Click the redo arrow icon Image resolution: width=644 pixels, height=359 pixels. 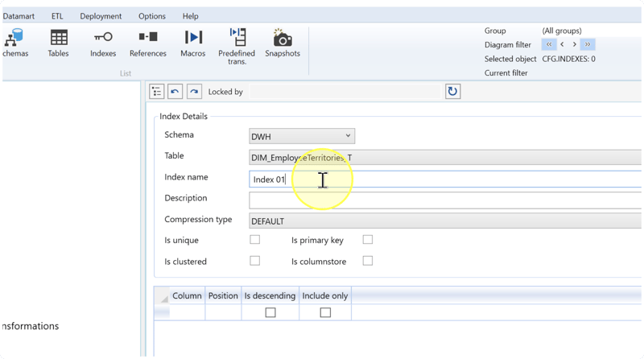[x=194, y=92]
